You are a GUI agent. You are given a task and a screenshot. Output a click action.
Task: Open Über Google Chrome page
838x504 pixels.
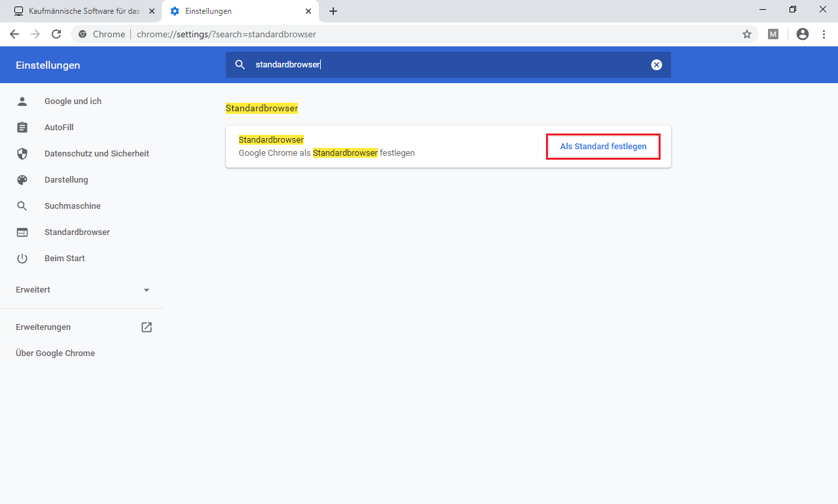point(55,353)
